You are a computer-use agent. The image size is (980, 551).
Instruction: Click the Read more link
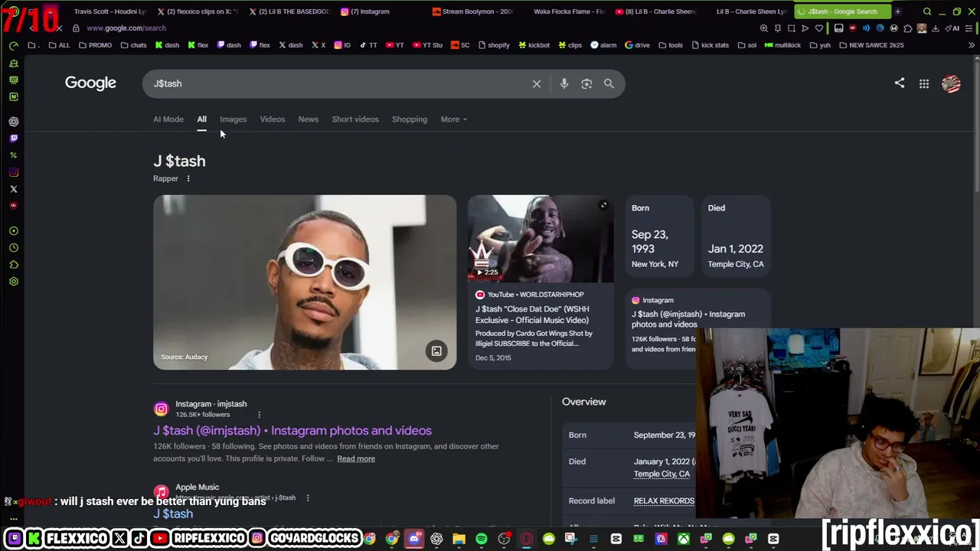(356, 459)
